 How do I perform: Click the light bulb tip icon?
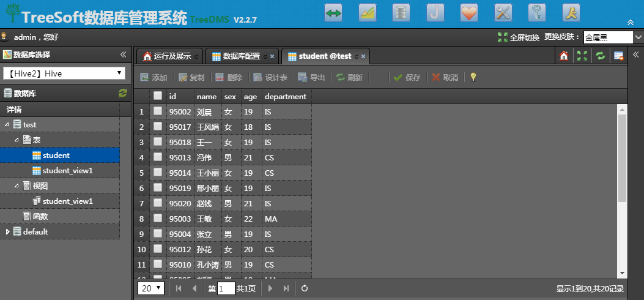point(473,77)
